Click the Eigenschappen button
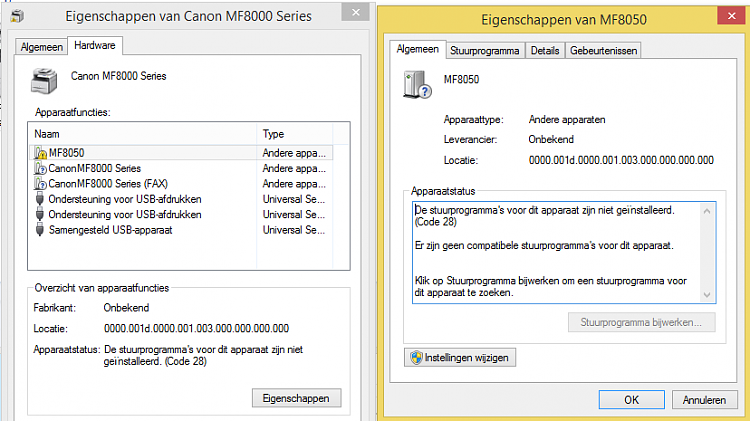This screenshot has height=421, width=750. click(x=297, y=398)
